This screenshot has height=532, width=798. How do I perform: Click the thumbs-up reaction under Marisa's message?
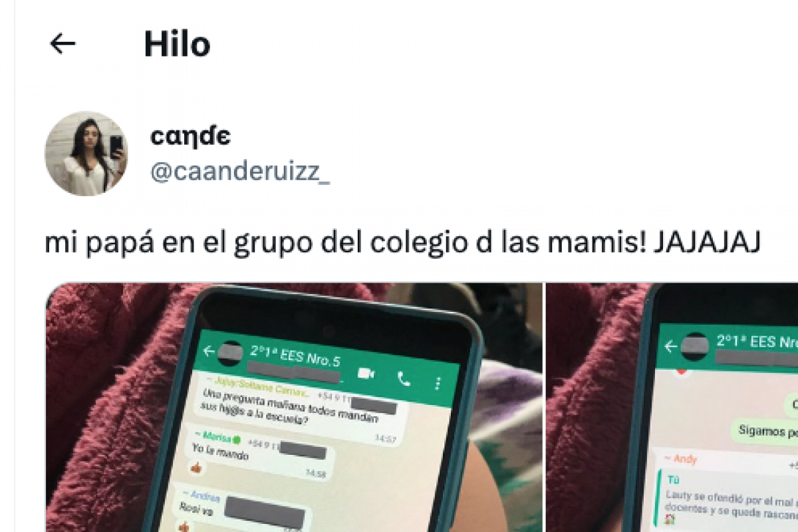click(x=198, y=469)
